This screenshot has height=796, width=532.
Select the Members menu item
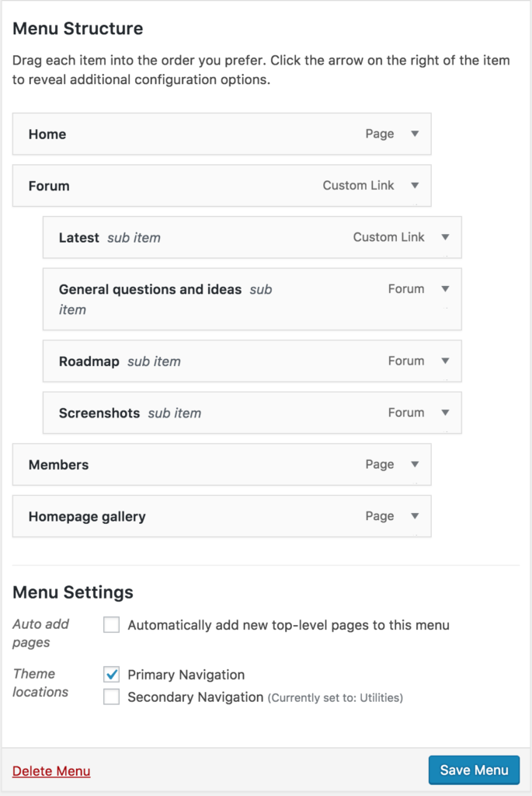coord(58,464)
